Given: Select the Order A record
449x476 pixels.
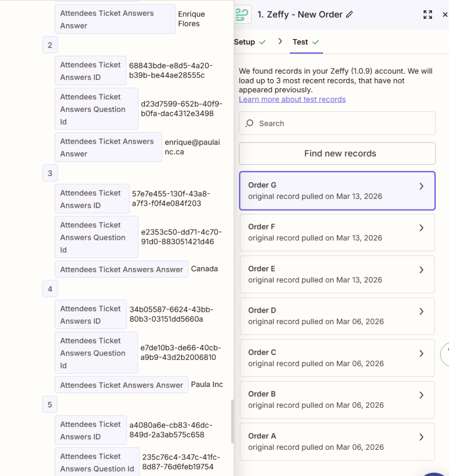Looking at the screenshot, I should [337, 442].
